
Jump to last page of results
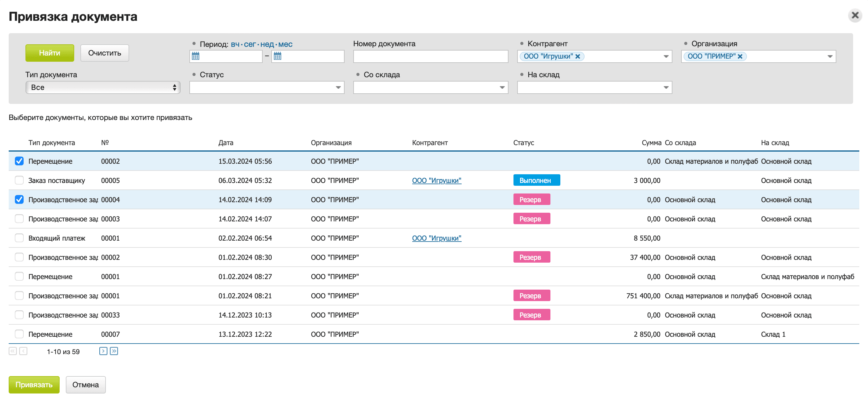point(114,351)
